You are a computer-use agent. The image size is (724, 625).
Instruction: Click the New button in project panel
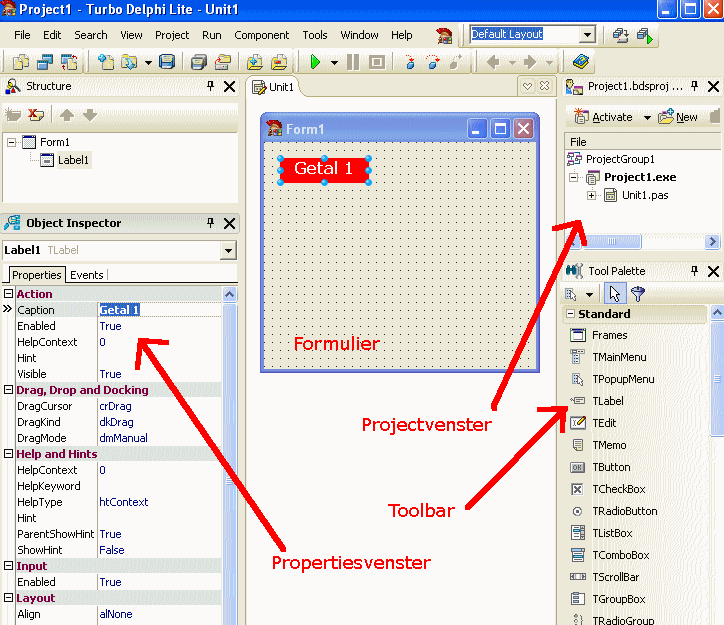coord(678,117)
